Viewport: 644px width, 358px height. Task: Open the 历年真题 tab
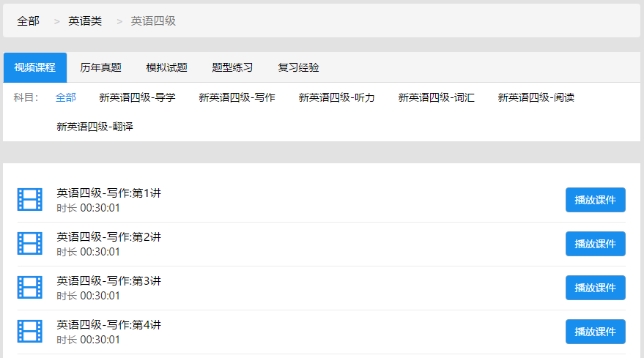(x=100, y=67)
